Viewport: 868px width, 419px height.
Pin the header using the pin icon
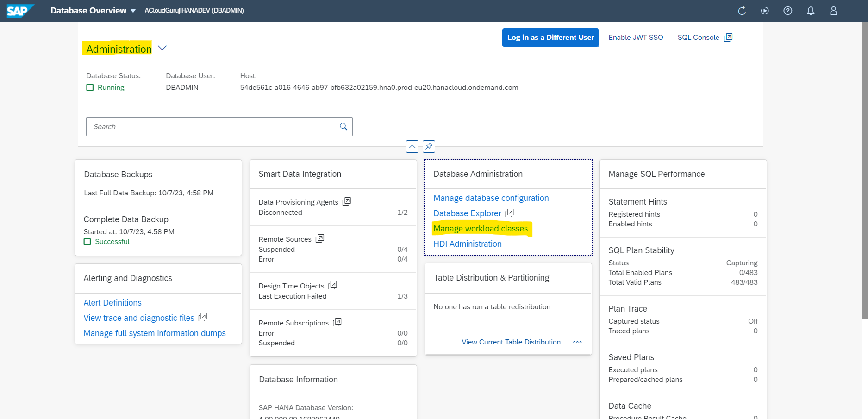click(x=429, y=146)
